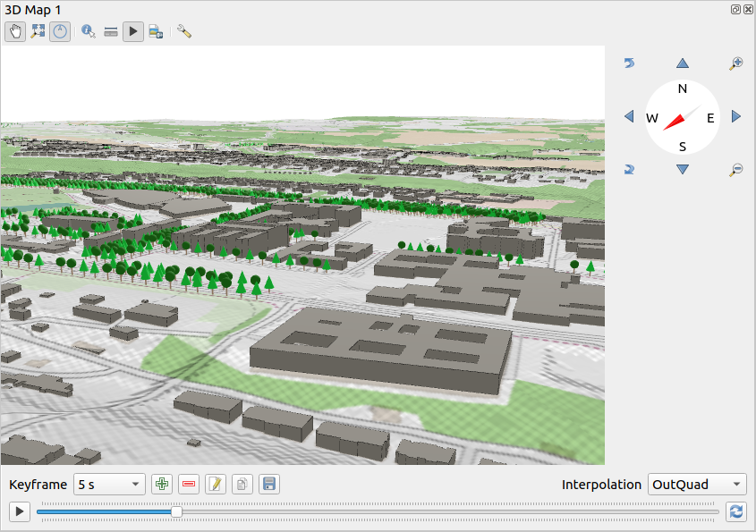The width and height of the screenshot is (756, 532).
Task: Toggle animation loop refresh button
Action: [735, 511]
